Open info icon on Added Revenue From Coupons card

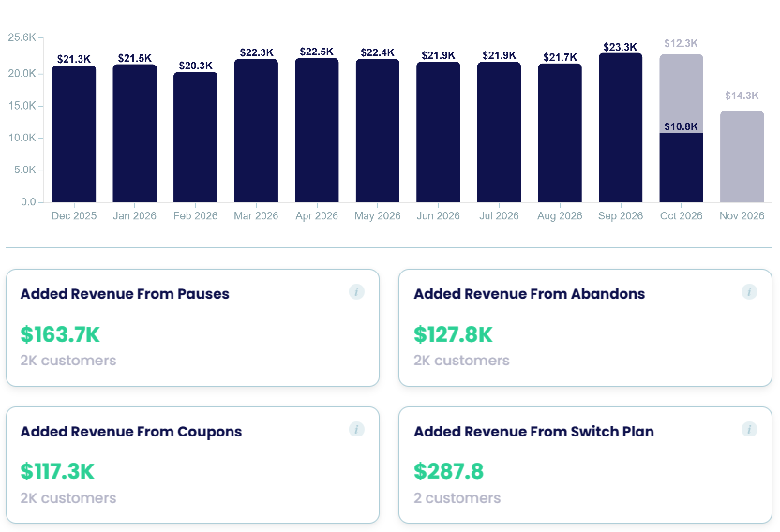[356, 429]
